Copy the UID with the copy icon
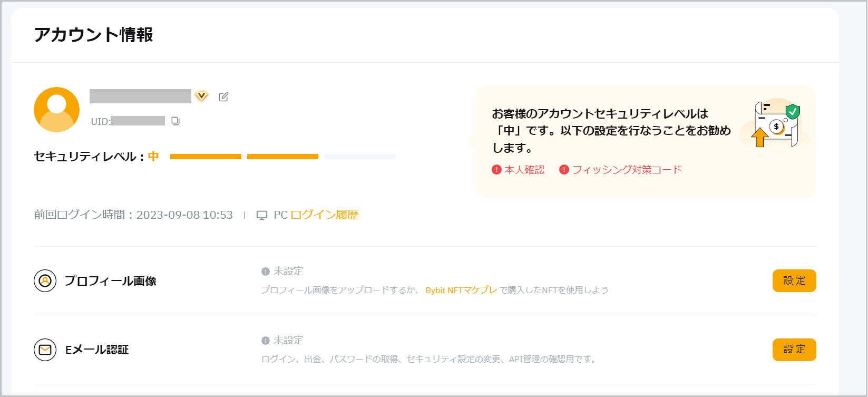 (175, 121)
